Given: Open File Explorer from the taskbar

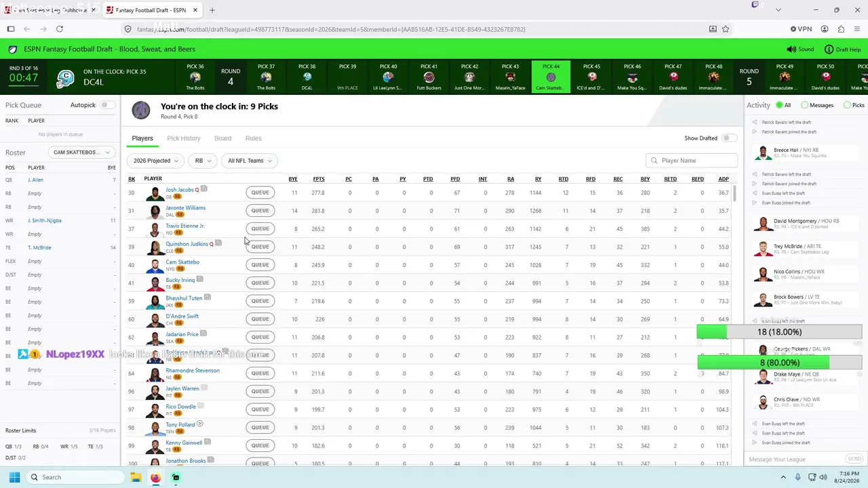Looking at the screenshot, I should (x=136, y=477).
